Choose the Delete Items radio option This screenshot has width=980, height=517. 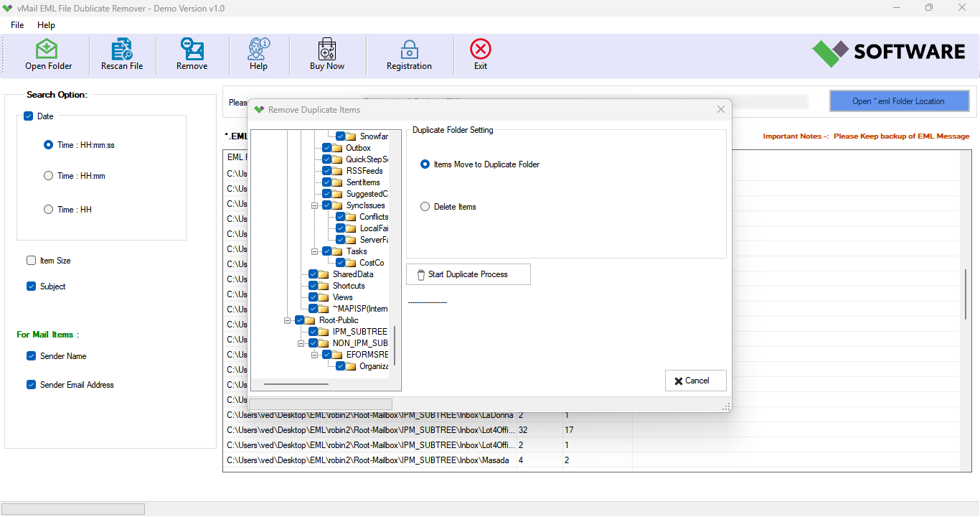425,207
